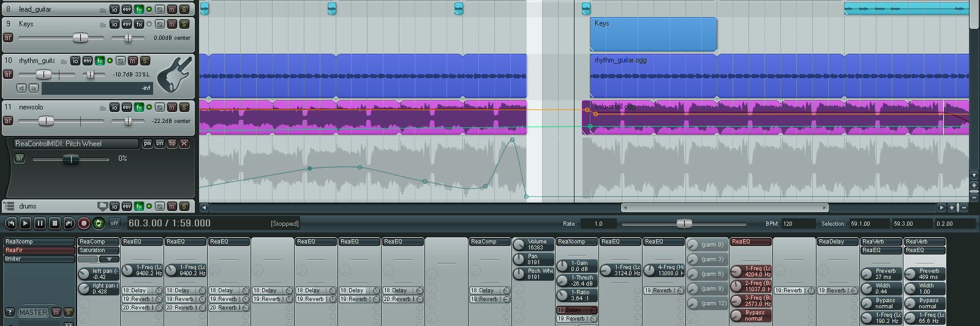Click the drums folder track icon
Screen dimensions: 980x326
point(9,206)
